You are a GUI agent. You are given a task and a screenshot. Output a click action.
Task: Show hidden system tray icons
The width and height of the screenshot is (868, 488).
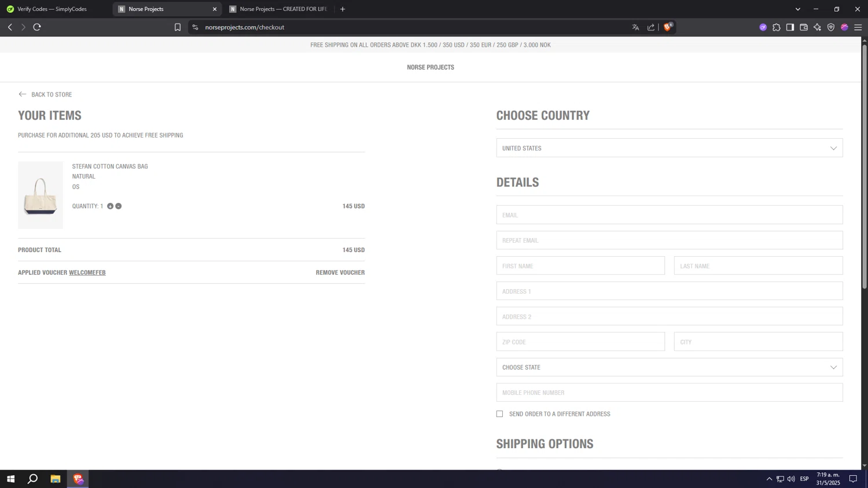[769, 479]
